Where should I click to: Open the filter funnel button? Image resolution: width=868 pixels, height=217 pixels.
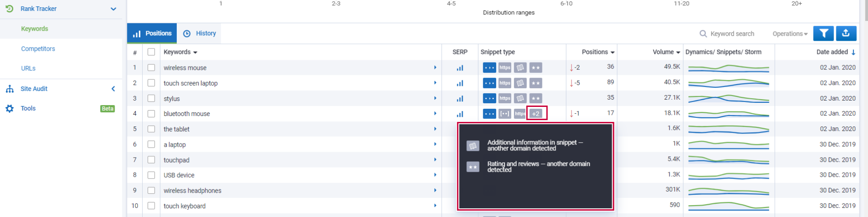click(x=824, y=33)
